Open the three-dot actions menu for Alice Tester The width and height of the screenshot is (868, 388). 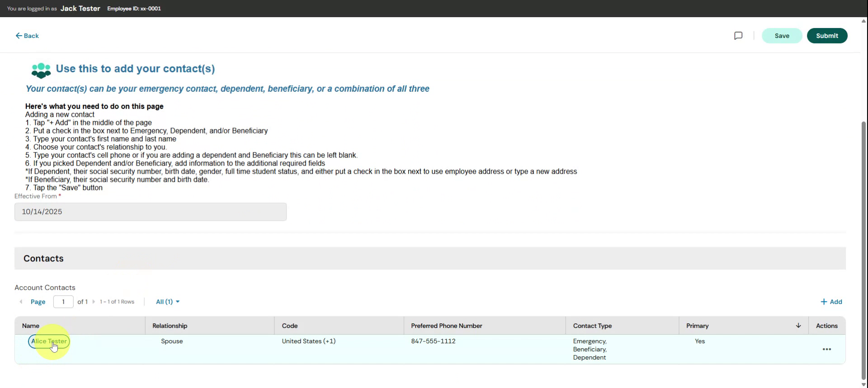click(826, 349)
